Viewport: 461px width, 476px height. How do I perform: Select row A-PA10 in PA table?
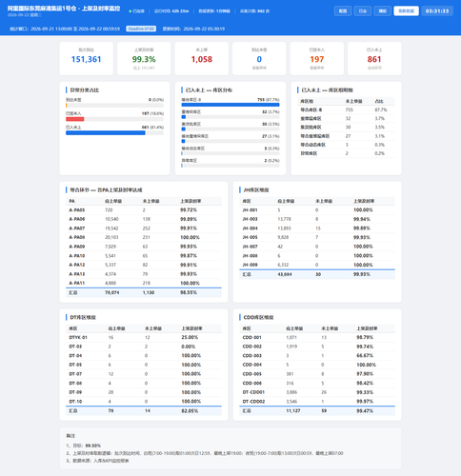(x=144, y=256)
